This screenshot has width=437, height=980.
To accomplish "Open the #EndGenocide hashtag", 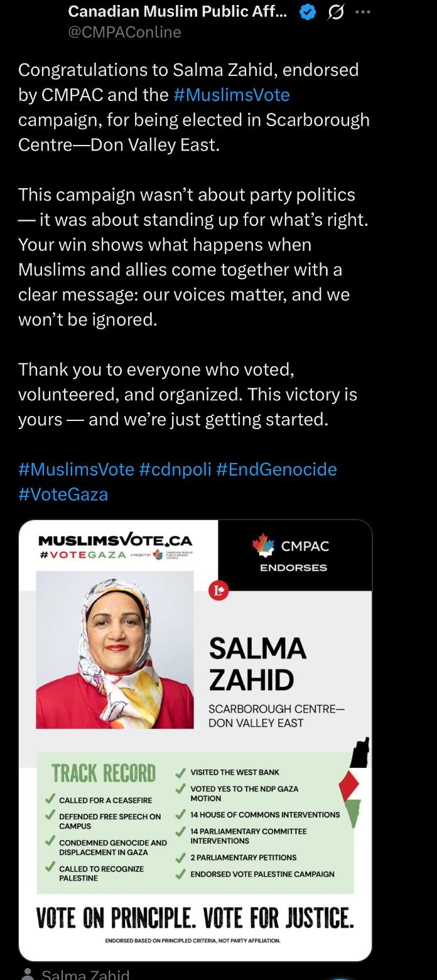I will (276, 469).
